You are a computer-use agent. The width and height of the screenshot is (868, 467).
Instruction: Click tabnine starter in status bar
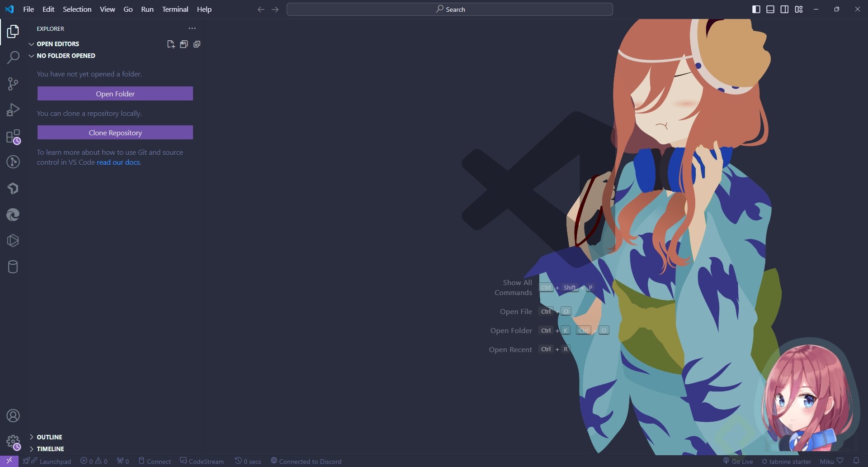pyautogui.click(x=786, y=461)
